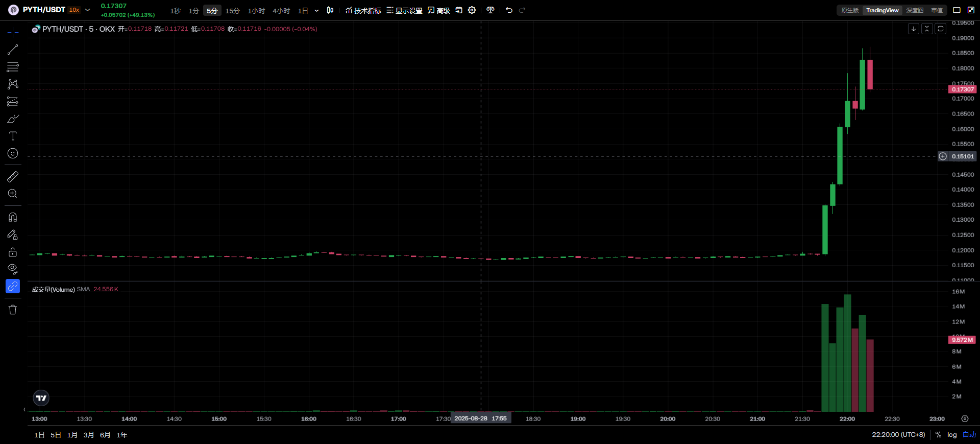Switch to the 深度图 depth chart tab
The image size is (980, 444).
(915, 10)
